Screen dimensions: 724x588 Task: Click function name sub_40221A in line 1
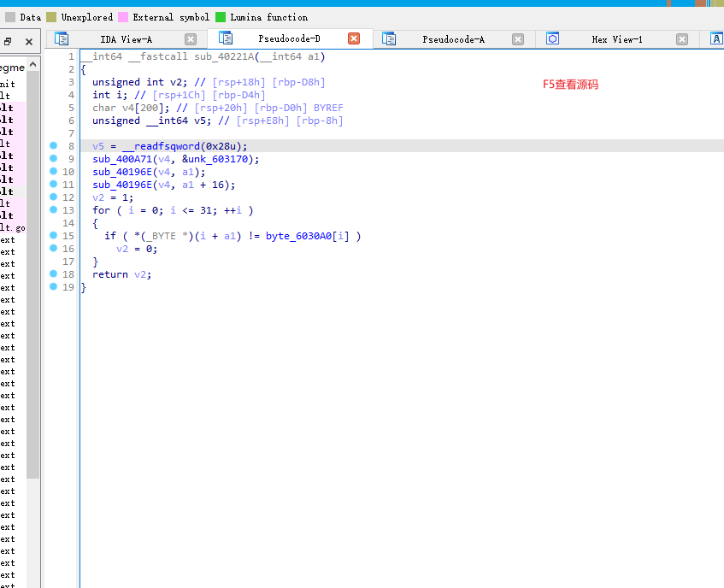[x=224, y=56]
